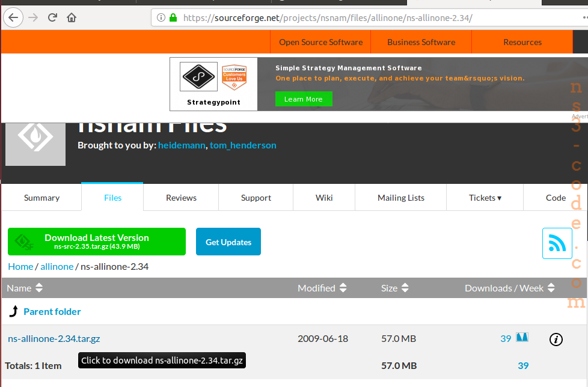Click the 'Simple Strategy Management Software' ad headline
The height and width of the screenshot is (387, 588).
[x=349, y=68]
